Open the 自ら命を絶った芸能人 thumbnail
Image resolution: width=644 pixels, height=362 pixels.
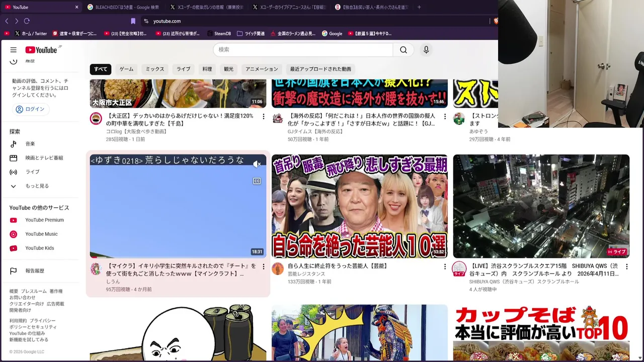[359, 206]
